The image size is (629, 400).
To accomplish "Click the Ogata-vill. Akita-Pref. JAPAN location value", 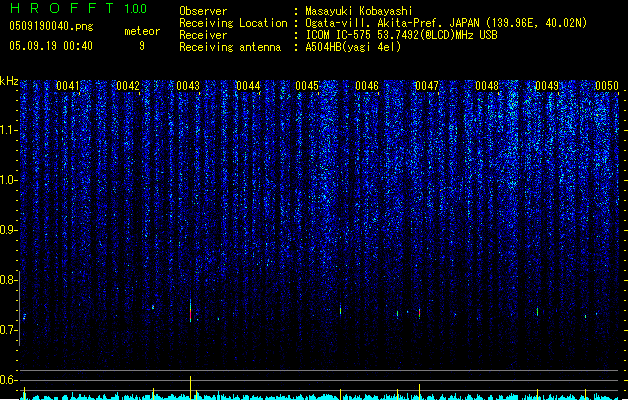I will pos(446,23).
